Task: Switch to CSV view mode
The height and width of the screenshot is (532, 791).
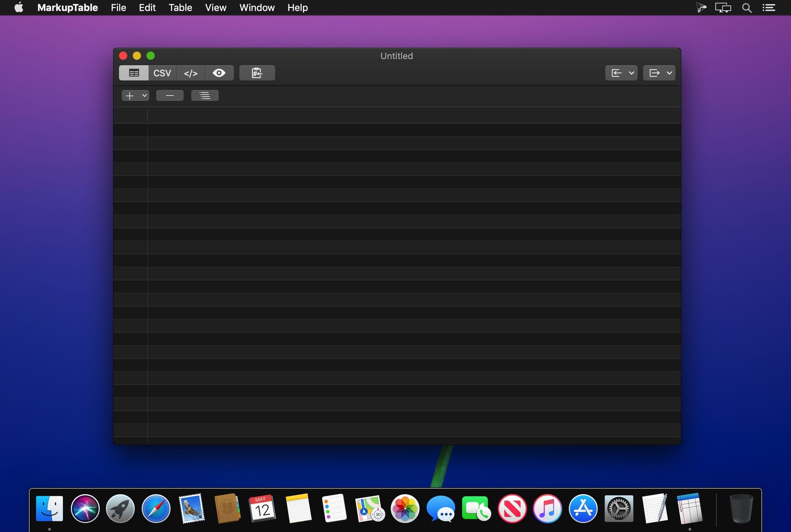Action: click(x=162, y=73)
